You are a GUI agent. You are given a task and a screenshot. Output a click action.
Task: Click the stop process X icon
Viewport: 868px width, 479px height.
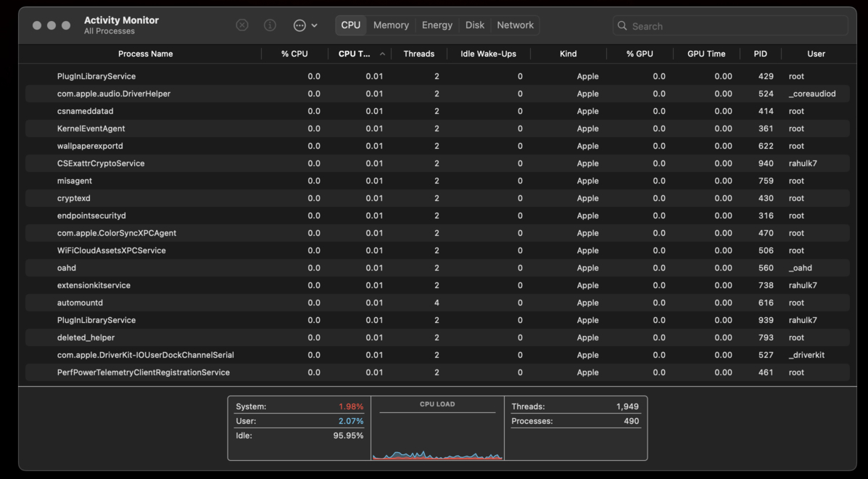click(242, 25)
